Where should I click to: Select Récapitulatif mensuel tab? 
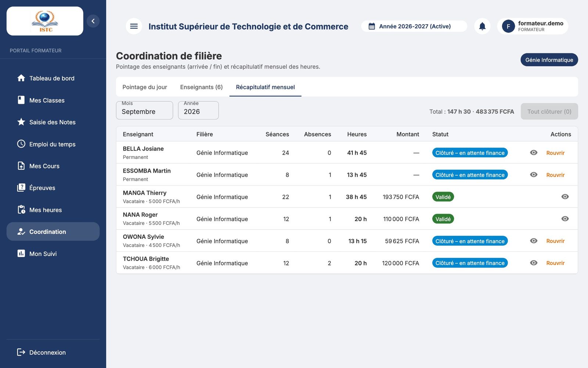click(x=265, y=87)
